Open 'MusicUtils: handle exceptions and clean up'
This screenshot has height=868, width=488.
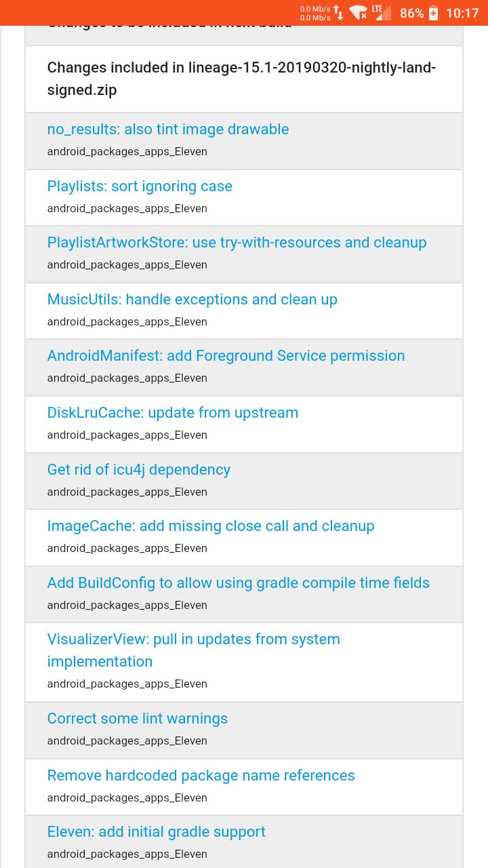pyautogui.click(x=192, y=300)
